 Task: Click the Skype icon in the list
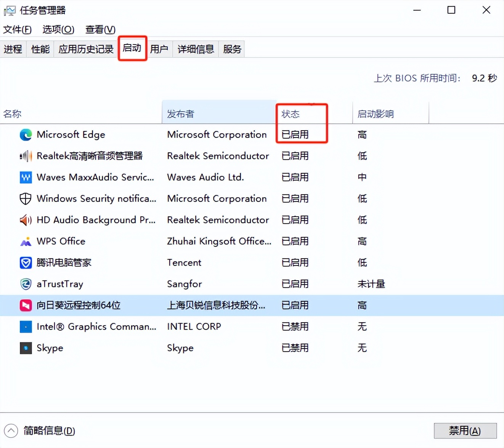(x=26, y=348)
